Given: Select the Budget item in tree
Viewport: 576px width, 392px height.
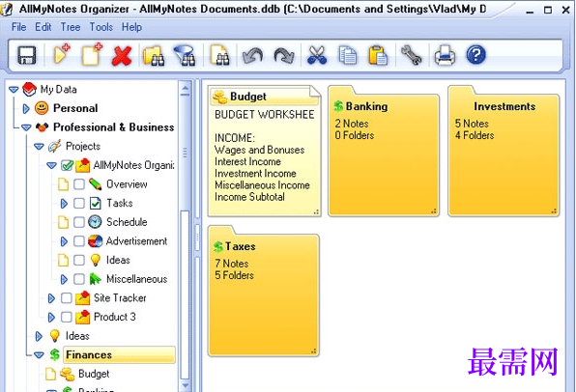Looking at the screenshot, I should (94, 374).
